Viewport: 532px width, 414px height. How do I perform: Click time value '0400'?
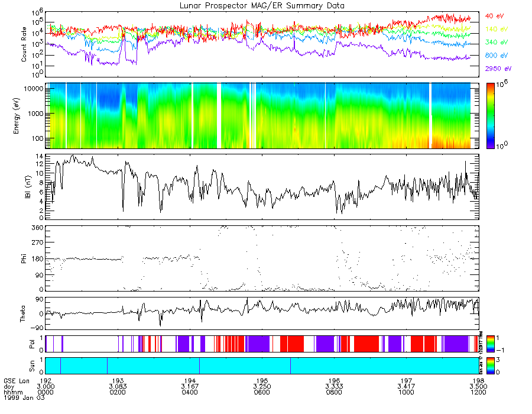click(x=190, y=392)
